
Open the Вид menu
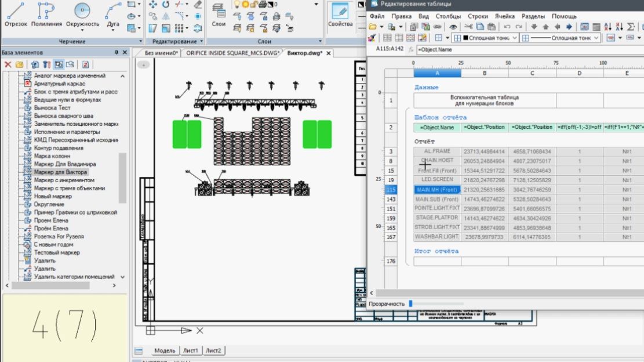tap(424, 16)
